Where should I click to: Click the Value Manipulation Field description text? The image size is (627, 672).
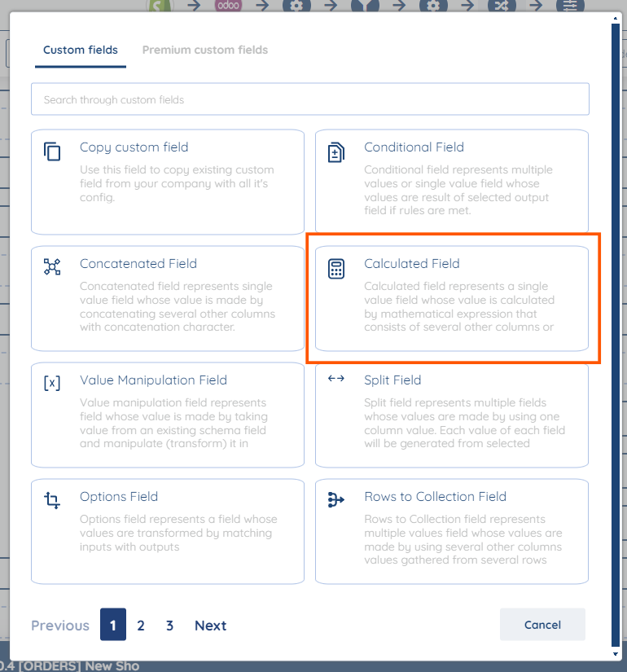173,423
